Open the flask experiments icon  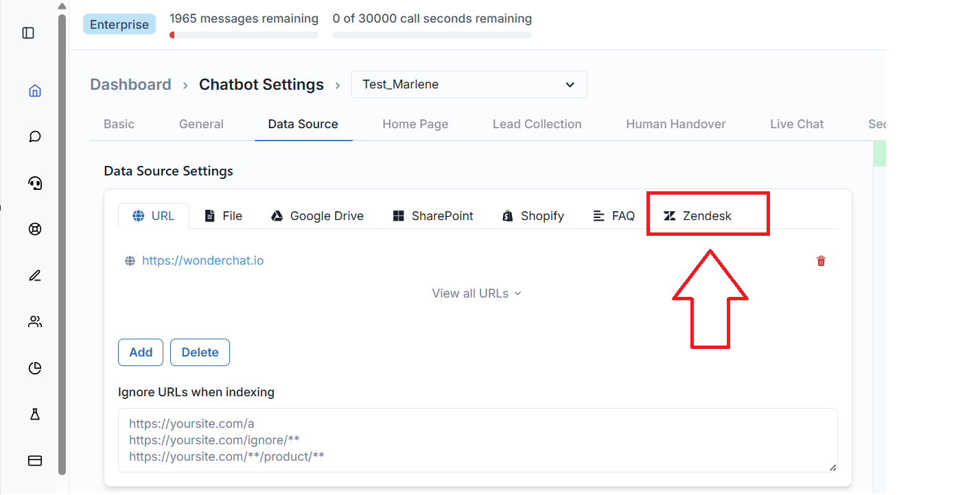(x=35, y=414)
